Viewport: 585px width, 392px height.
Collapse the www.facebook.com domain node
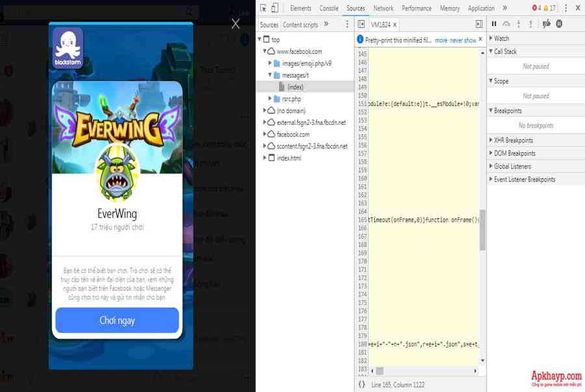[265, 51]
